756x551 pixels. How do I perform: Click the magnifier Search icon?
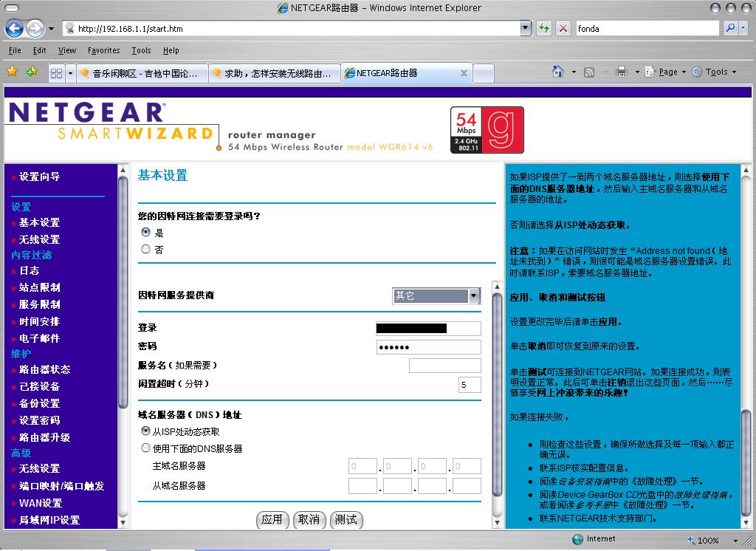click(730, 29)
